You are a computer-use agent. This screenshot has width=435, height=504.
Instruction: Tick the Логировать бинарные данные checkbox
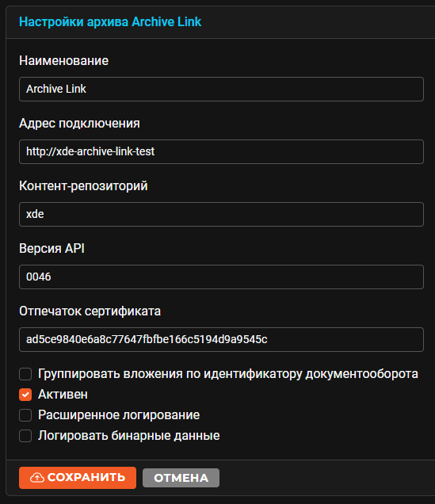click(x=25, y=436)
